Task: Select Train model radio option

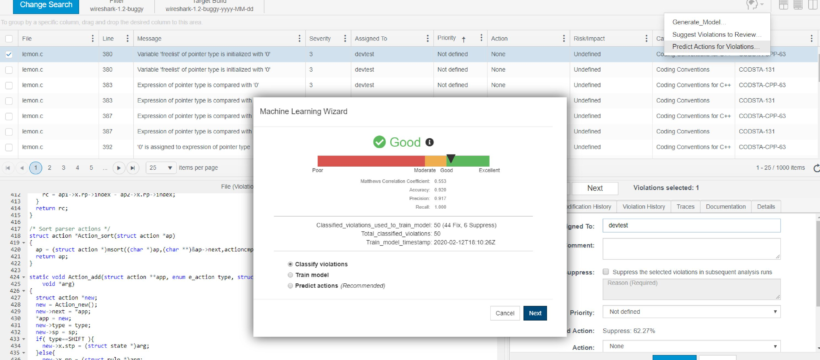Action: click(290, 275)
